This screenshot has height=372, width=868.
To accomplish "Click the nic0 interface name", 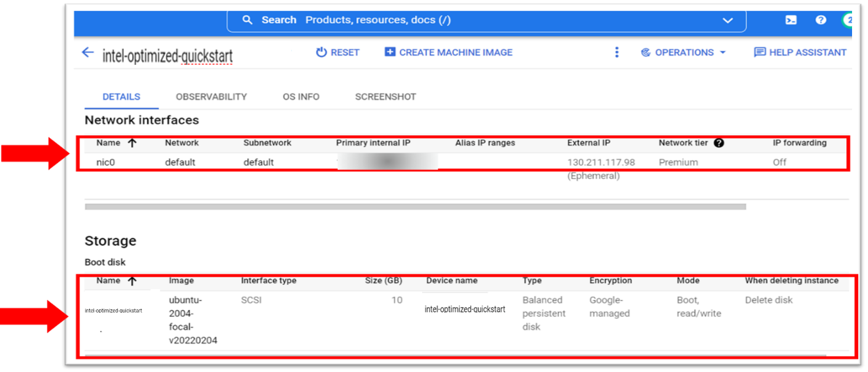I will [107, 162].
